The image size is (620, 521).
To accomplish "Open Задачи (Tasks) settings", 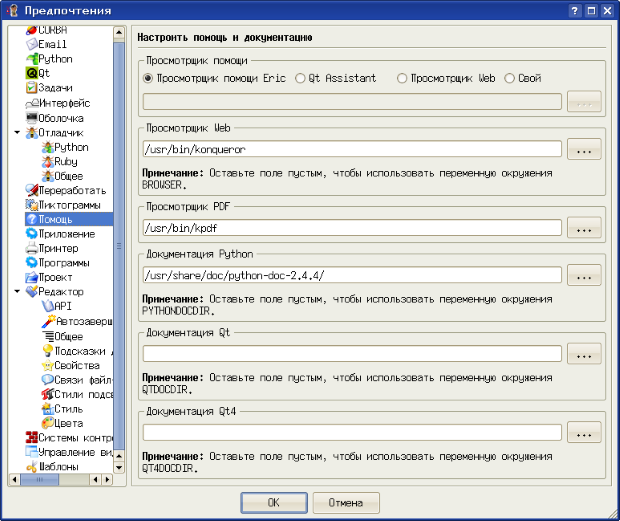I will [x=55, y=88].
